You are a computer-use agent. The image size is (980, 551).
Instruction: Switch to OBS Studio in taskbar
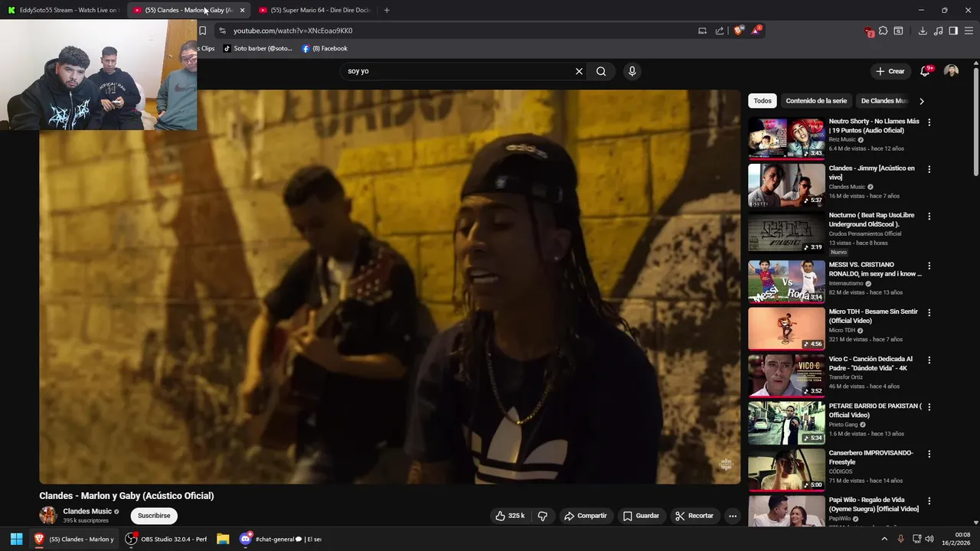coord(167,539)
